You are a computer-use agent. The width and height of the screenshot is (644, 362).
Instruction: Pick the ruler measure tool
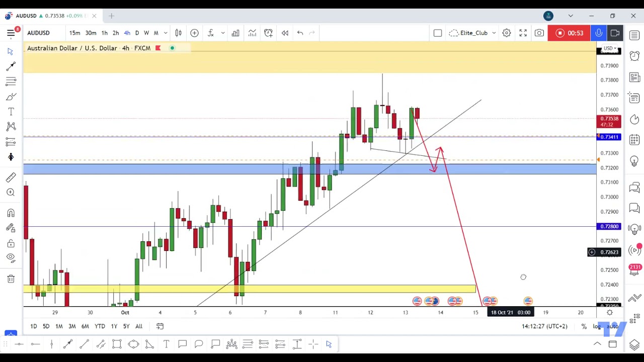11,177
